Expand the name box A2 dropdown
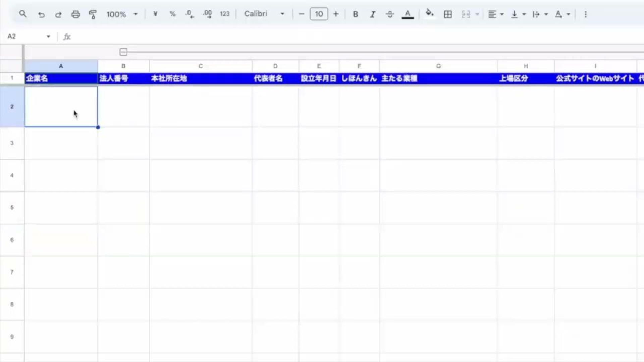Viewport: 644px width, 362px height. coord(48,36)
